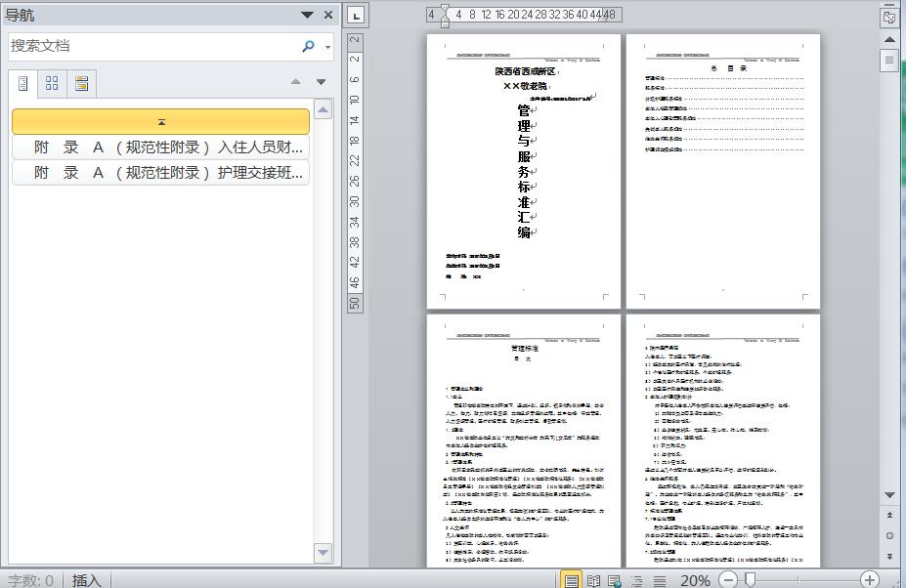Select heading 附录A 护理交接班...
906x588 pixels.
click(160, 173)
